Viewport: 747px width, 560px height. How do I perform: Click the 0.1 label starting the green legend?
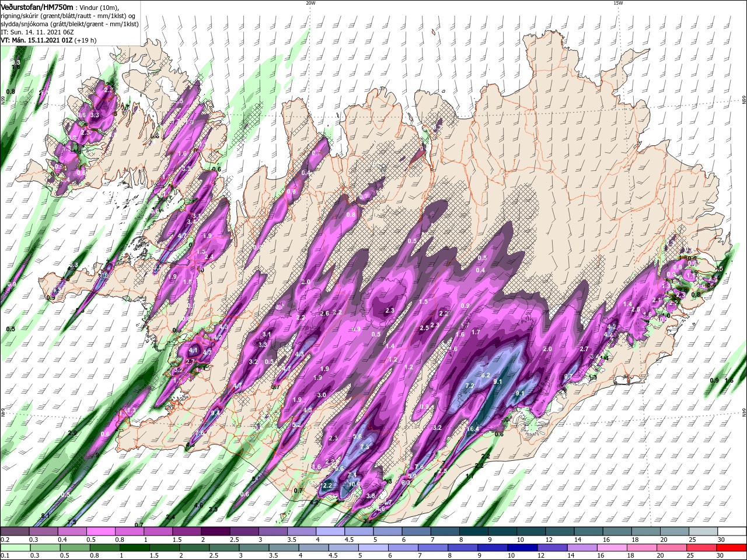(x=5, y=556)
